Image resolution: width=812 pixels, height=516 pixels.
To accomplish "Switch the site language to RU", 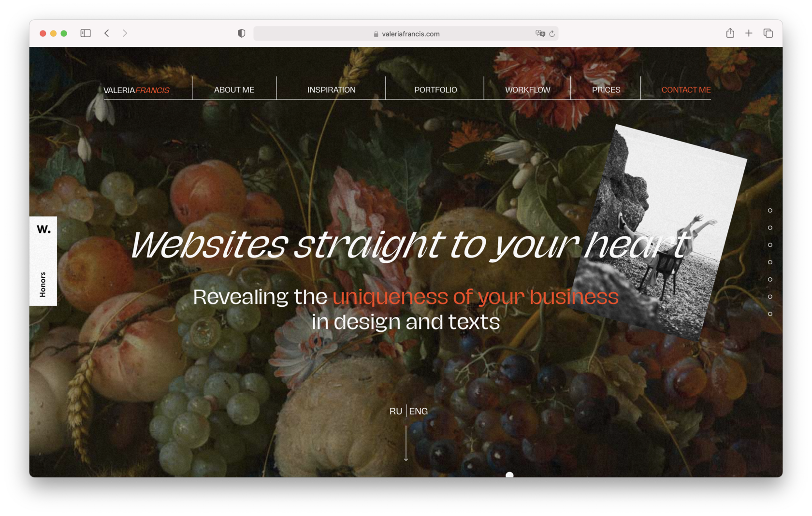I will (x=395, y=411).
